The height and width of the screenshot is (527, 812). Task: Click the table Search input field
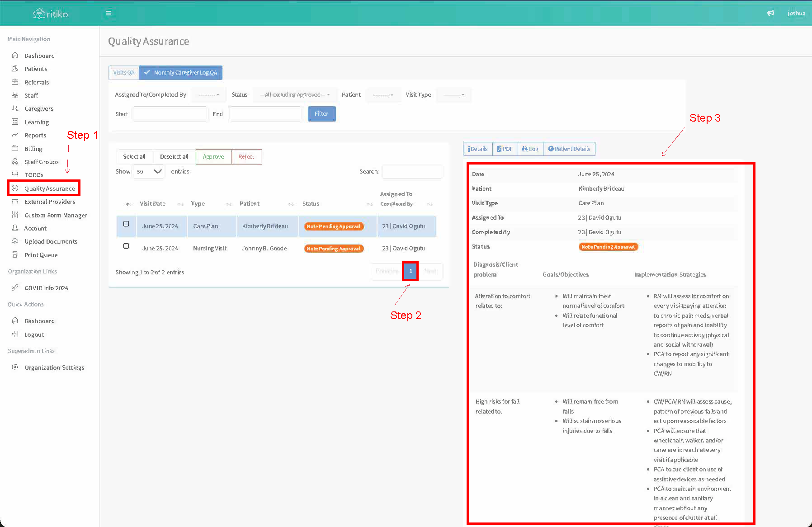tap(412, 172)
